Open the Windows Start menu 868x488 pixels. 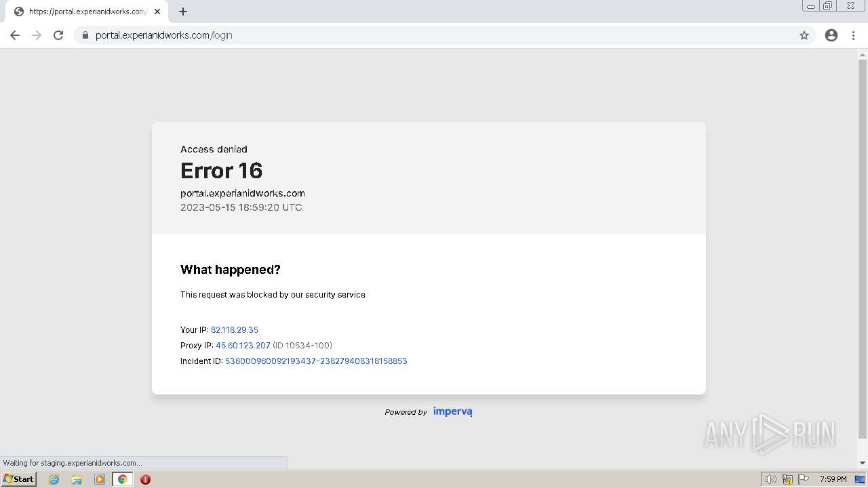(19, 479)
